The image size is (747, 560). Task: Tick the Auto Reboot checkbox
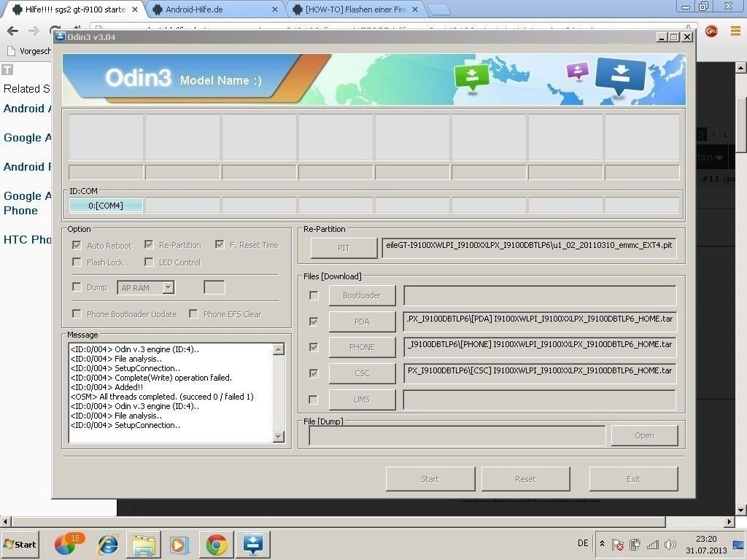tap(76, 245)
